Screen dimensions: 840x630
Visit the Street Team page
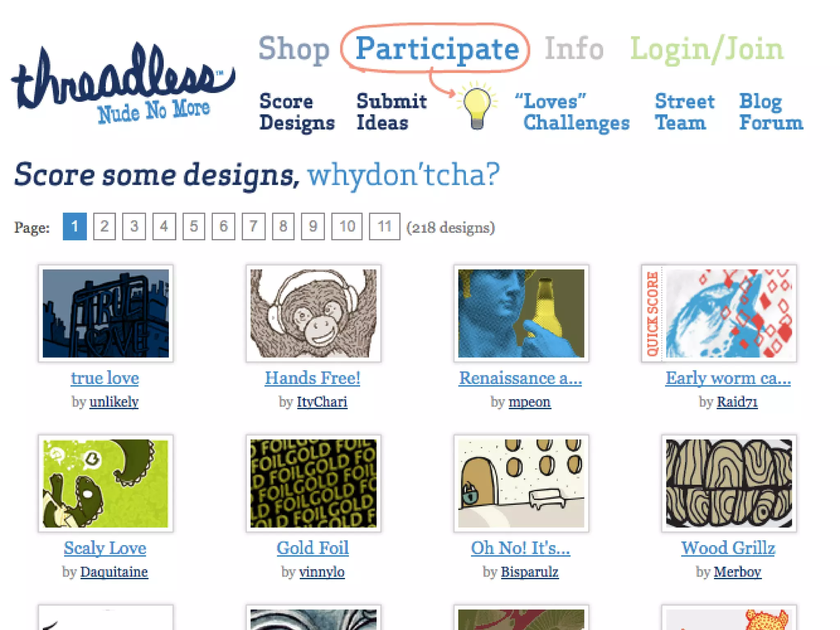pyautogui.click(x=685, y=112)
